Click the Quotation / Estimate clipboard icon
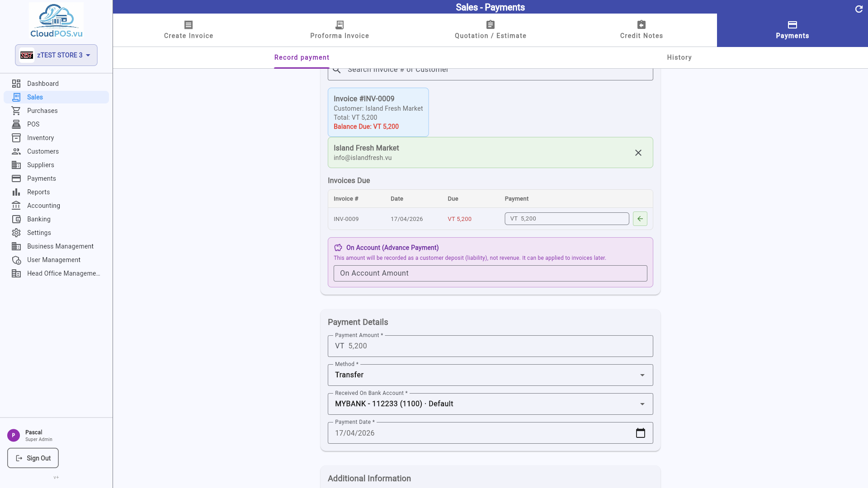Image resolution: width=868 pixels, height=488 pixels. [x=491, y=24]
